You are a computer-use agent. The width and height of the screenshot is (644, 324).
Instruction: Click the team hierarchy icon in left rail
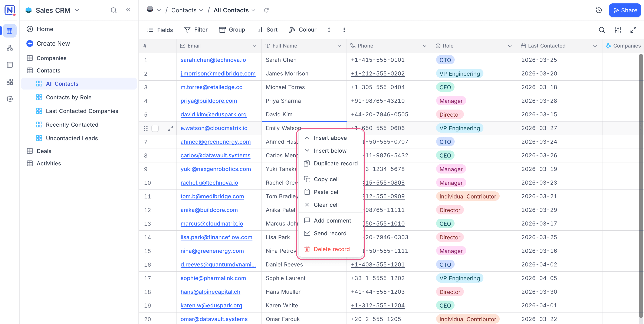pyautogui.click(x=10, y=48)
